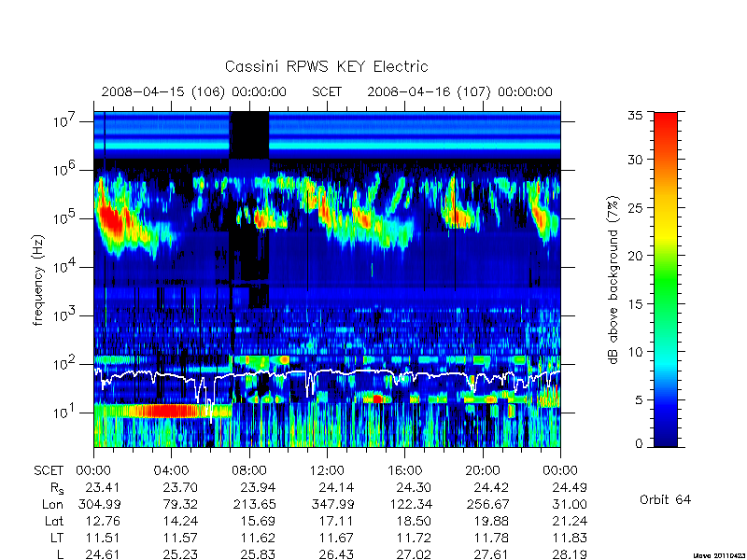The width and height of the screenshot is (747, 560).
Task: Click the LT value 11.67
Action: coord(336,538)
